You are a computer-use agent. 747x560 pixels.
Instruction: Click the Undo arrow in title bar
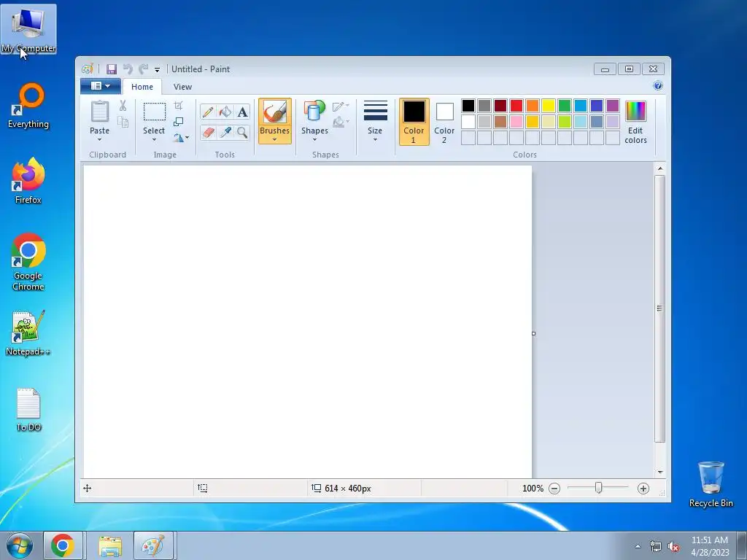coord(128,69)
